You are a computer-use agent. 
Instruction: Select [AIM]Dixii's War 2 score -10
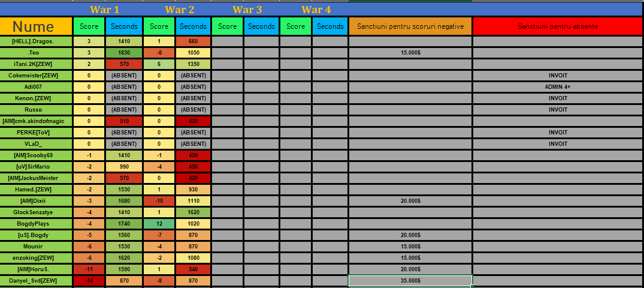point(159,201)
